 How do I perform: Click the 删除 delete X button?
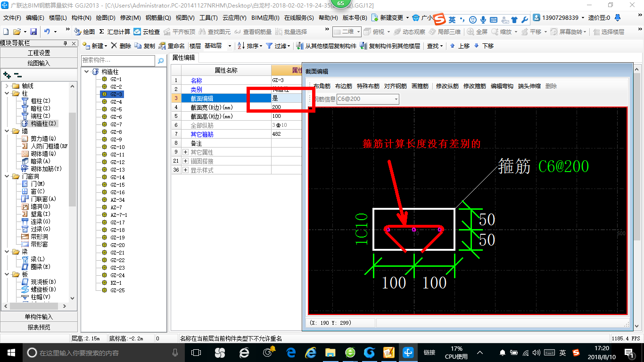(121, 46)
